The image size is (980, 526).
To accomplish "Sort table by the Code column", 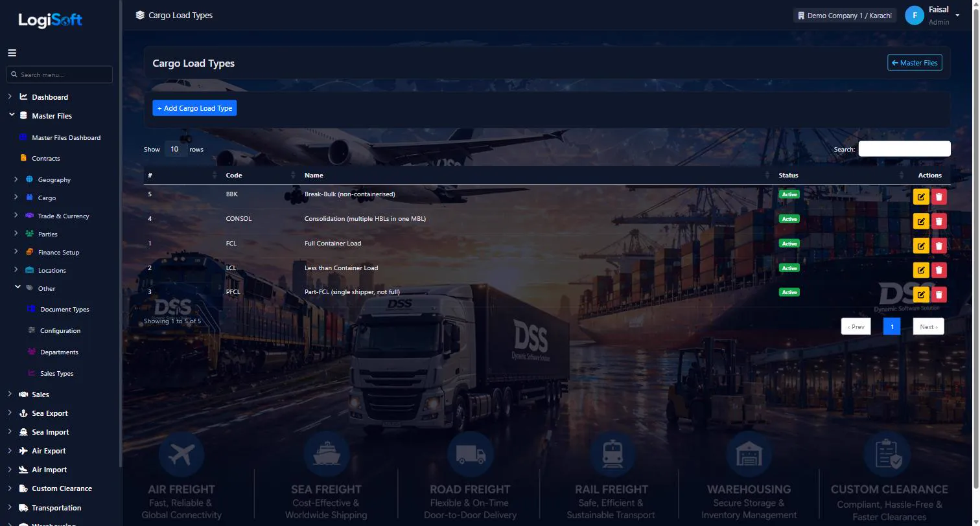I will tap(260, 176).
